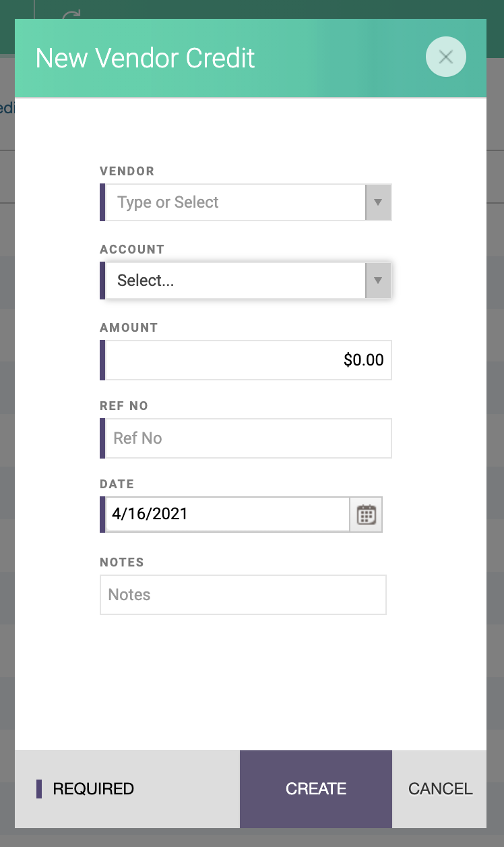
Task: Close the New Vendor Credit dialog
Action: pyautogui.click(x=445, y=57)
